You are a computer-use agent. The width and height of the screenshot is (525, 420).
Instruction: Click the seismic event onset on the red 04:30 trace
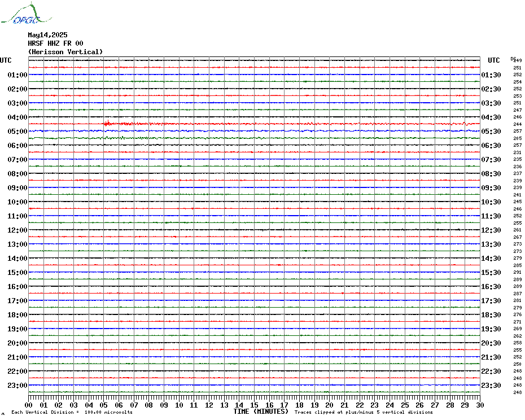point(107,123)
